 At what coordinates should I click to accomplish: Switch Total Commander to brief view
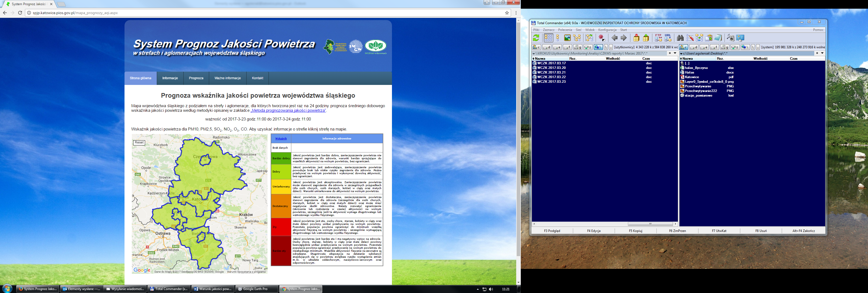[x=549, y=38]
